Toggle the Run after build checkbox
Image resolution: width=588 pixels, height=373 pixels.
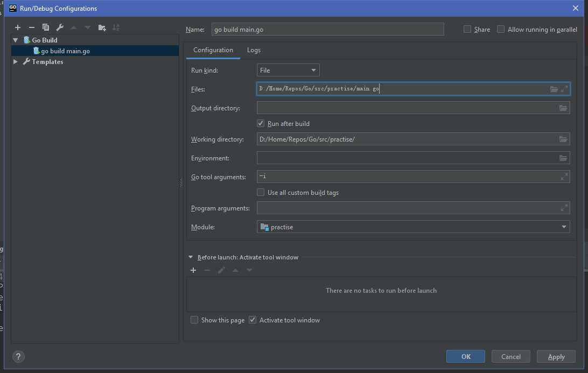click(261, 124)
